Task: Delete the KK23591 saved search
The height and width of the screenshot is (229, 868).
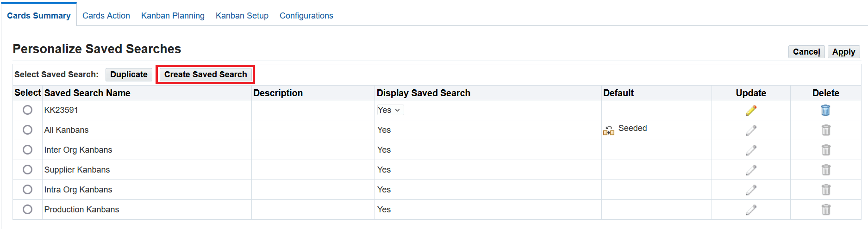Action: click(825, 110)
